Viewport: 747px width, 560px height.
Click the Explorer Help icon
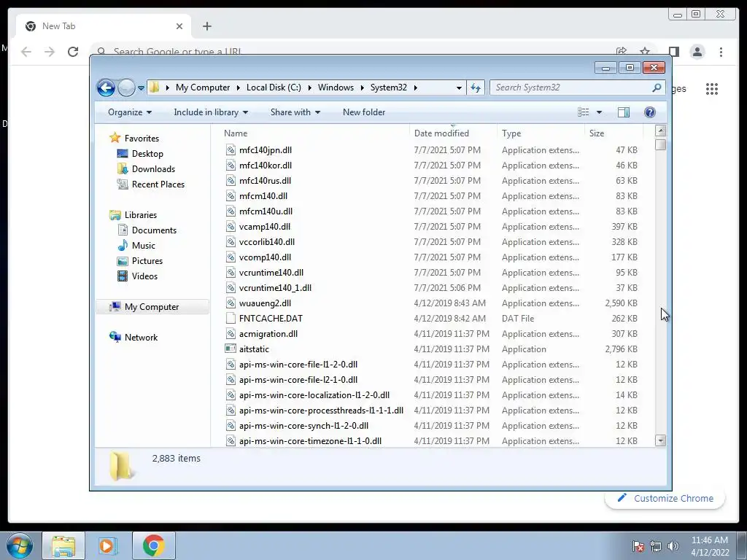(650, 112)
